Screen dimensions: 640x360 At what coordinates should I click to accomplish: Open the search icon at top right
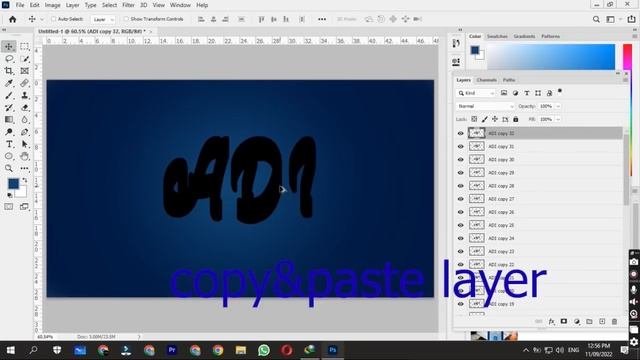point(596,19)
